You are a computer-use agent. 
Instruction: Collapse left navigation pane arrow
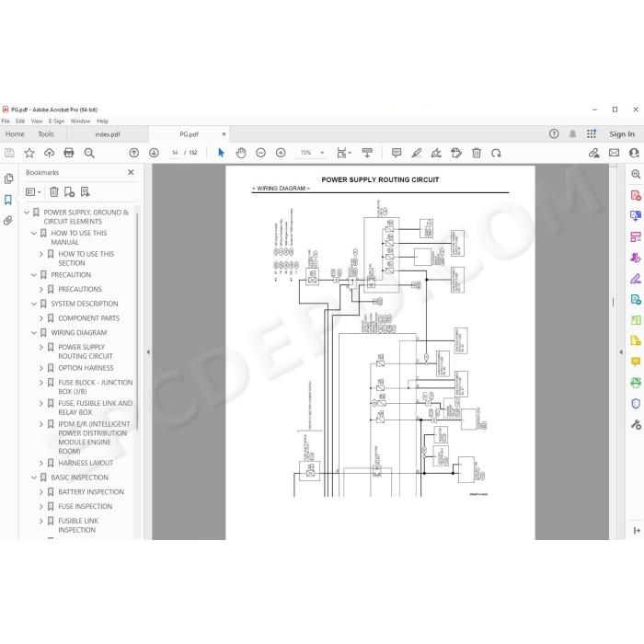pos(148,352)
